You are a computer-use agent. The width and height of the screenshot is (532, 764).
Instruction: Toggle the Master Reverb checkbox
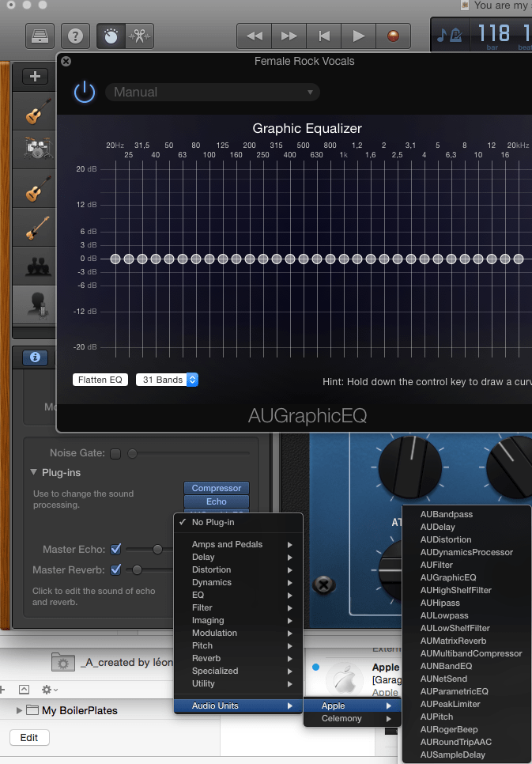pyautogui.click(x=115, y=569)
